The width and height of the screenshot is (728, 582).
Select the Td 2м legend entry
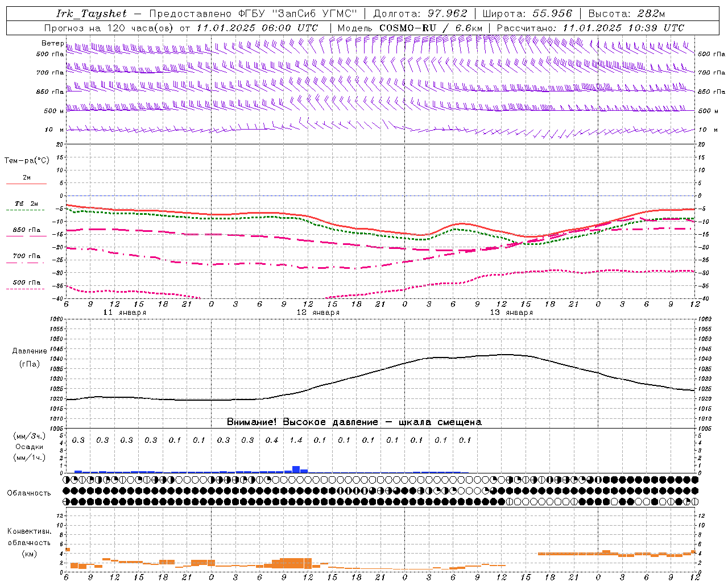tap(26, 203)
